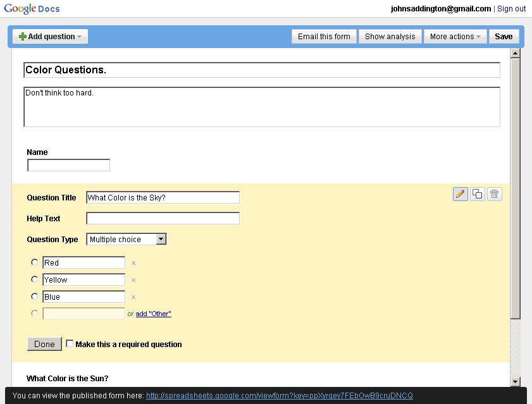Click the question What Color is the Sun?
The height and width of the screenshot is (404, 532).
coord(68,378)
